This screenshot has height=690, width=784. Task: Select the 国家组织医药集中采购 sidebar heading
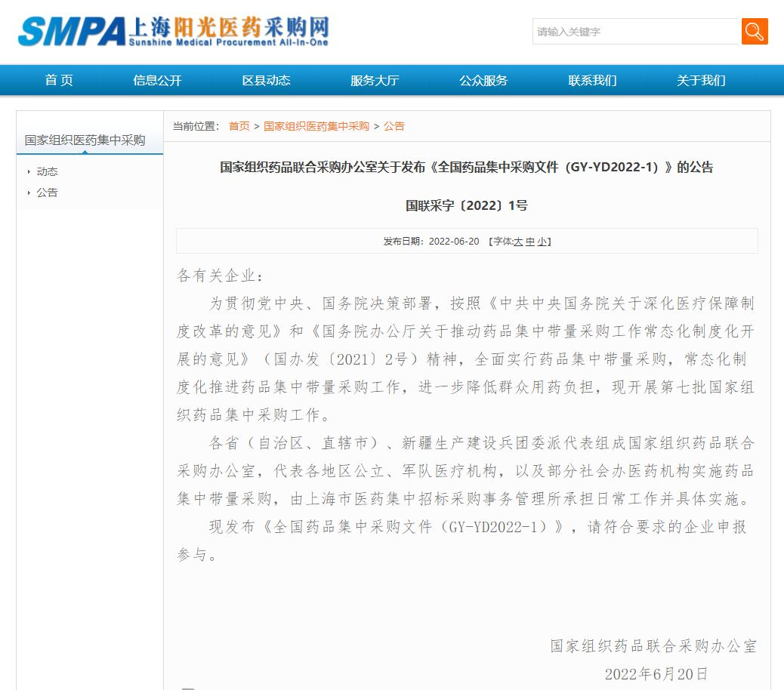[85, 140]
